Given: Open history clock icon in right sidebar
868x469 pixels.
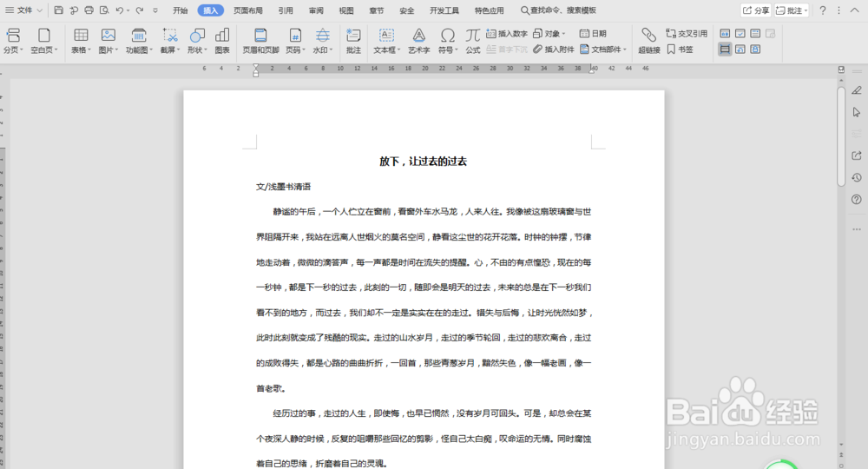Looking at the screenshot, I should pos(857,177).
